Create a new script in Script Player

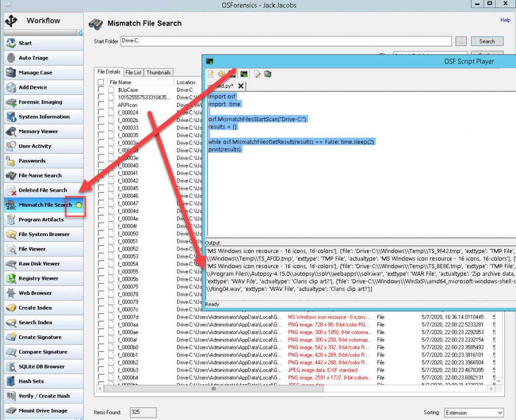pyautogui.click(x=210, y=74)
